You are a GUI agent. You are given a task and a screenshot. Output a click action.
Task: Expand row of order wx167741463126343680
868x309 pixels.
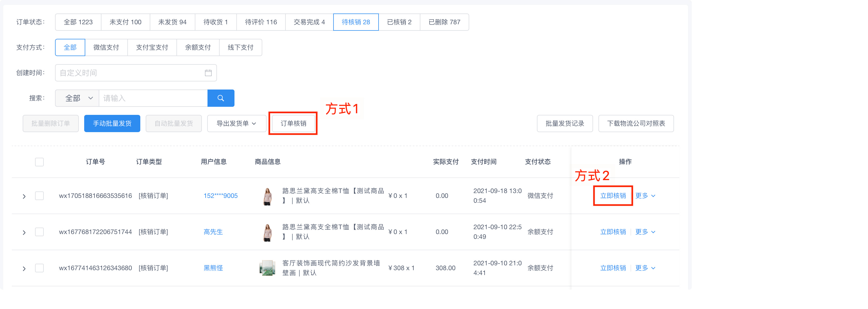click(x=24, y=268)
